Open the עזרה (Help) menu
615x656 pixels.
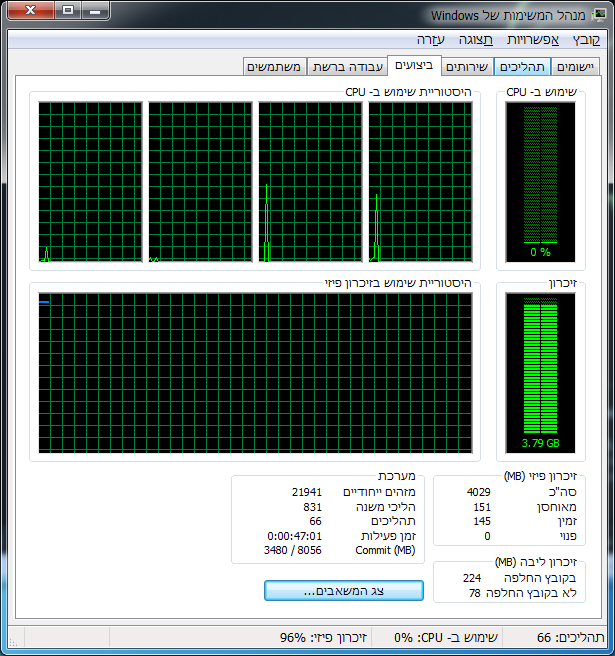[x=431, y=40]
